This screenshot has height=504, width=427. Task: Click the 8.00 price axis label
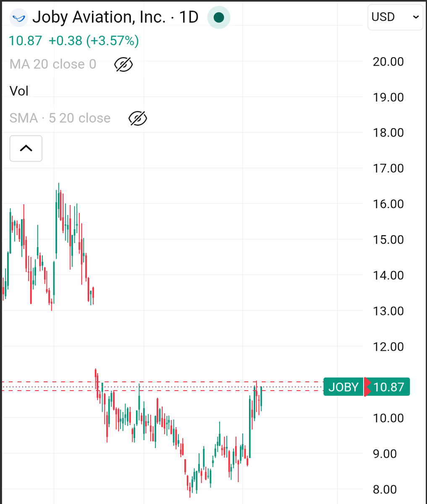[385, 490]
